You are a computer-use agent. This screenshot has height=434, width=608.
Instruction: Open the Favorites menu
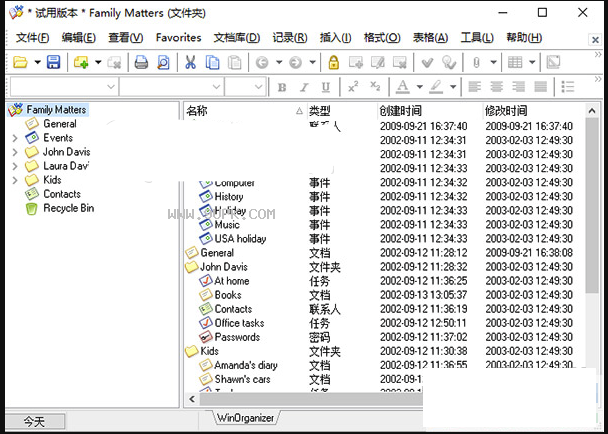tap(178, 38)
